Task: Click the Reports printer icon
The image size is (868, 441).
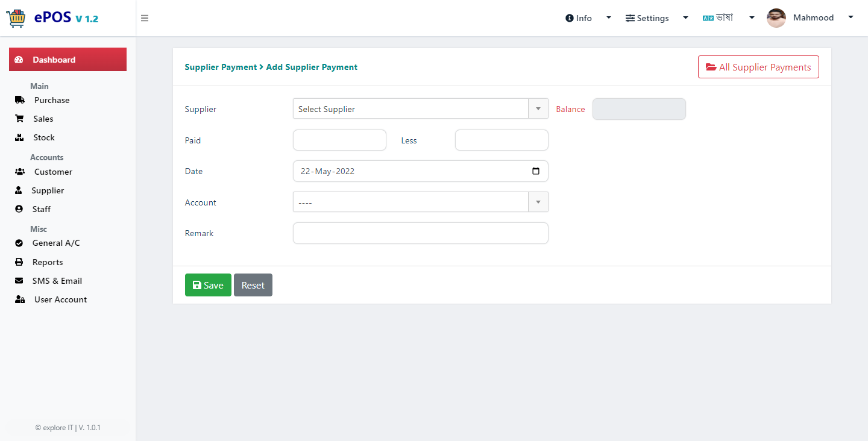Action: [19, 262]
